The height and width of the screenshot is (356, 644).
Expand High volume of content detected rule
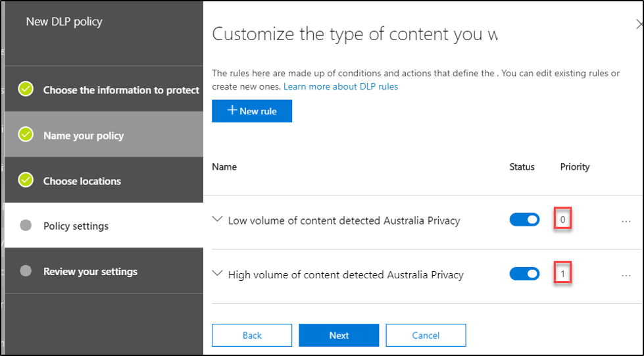218,274
